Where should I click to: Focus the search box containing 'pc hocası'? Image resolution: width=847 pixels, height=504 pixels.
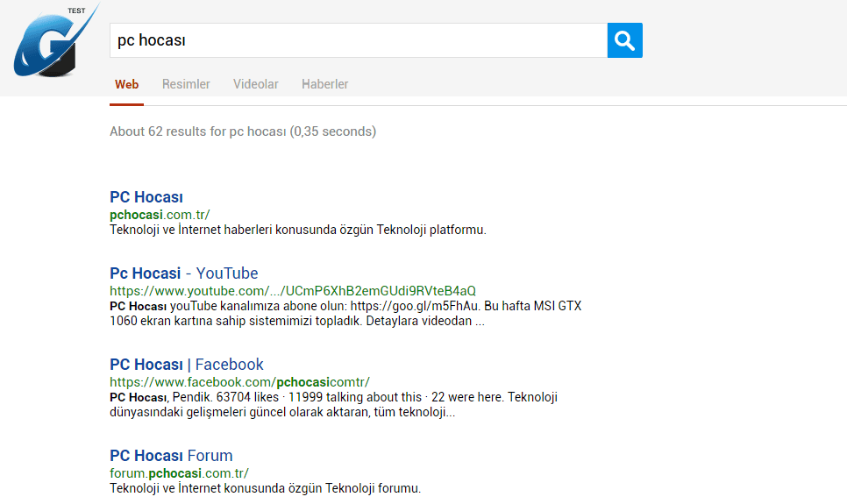359,40
